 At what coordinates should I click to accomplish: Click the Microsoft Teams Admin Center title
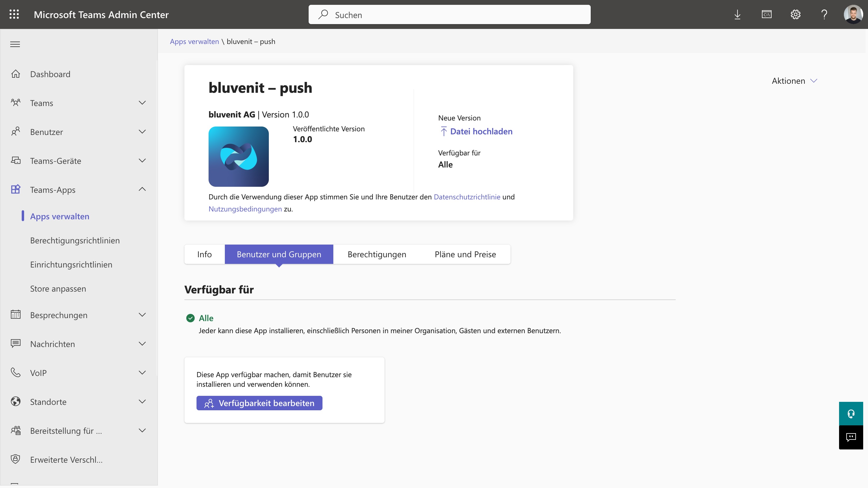(x=101, y=14)
